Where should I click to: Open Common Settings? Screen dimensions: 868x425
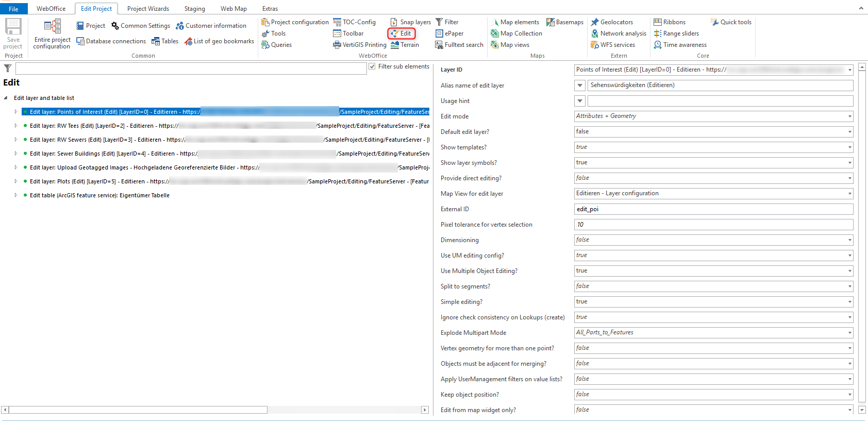click(141, 26)
